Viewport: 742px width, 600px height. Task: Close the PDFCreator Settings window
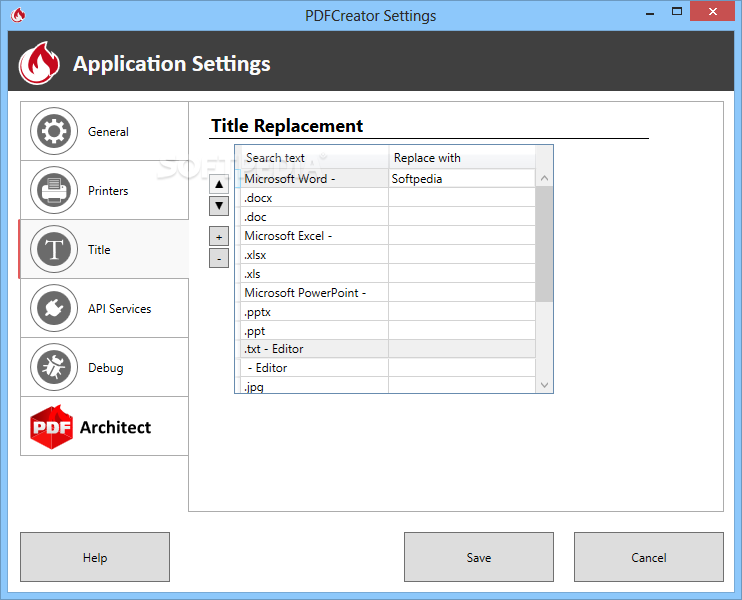click(713, 11)
